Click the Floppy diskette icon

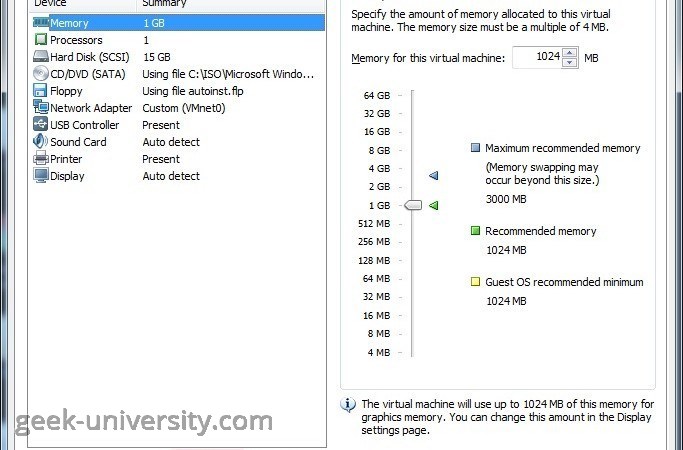click(x=40, y=91)
